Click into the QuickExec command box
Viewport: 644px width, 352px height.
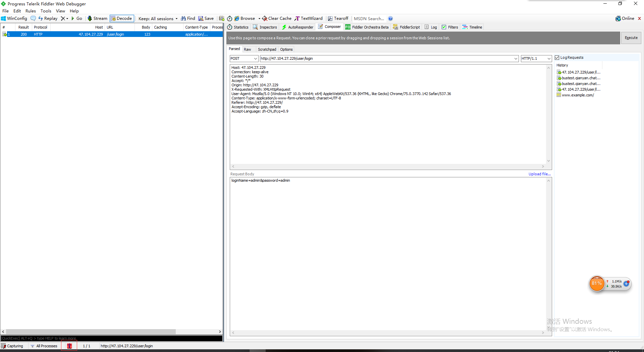[x=112, y=338]
